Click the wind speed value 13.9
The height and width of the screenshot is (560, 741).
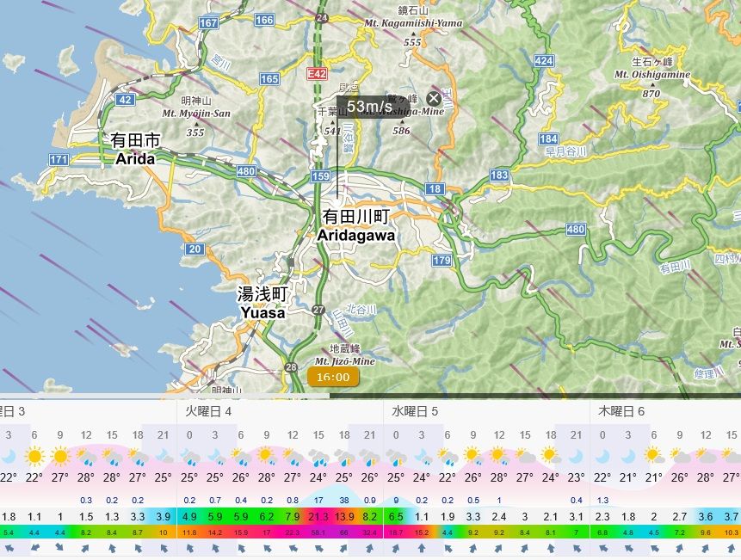pyautogui.click(x=344, y=517)
